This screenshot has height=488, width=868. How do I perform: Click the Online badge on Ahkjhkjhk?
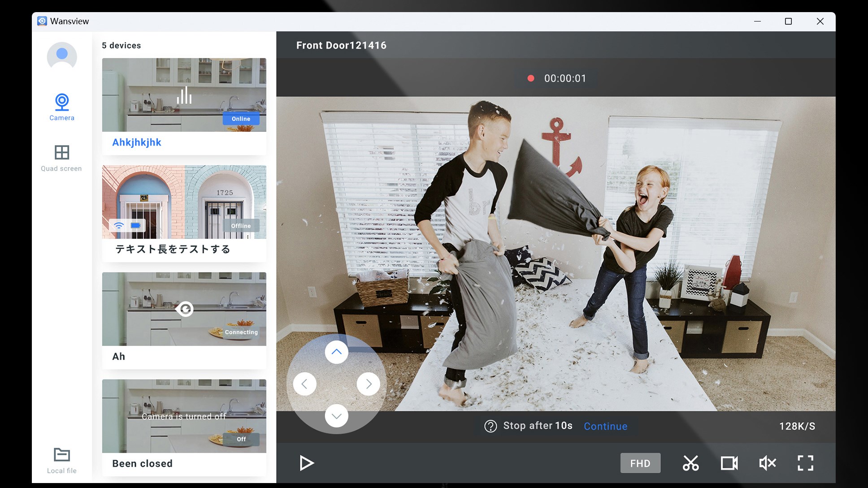coord(241,119)
